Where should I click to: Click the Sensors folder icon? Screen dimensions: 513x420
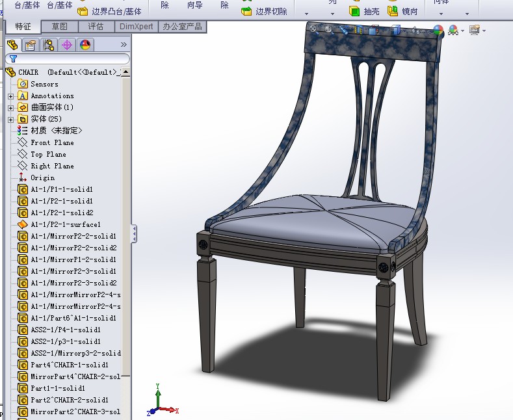tap(23, 84)
